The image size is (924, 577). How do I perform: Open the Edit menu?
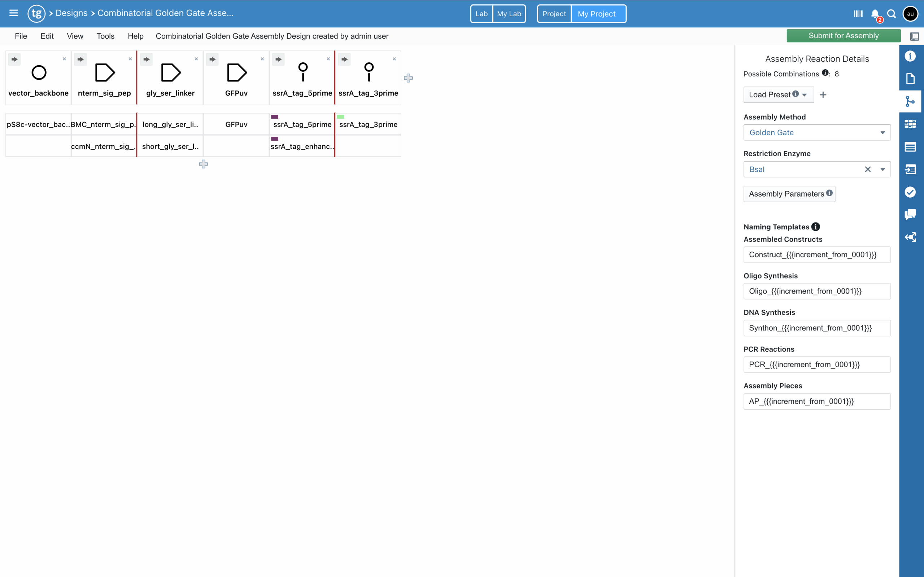pyautogui.click(x=47, y=36)
